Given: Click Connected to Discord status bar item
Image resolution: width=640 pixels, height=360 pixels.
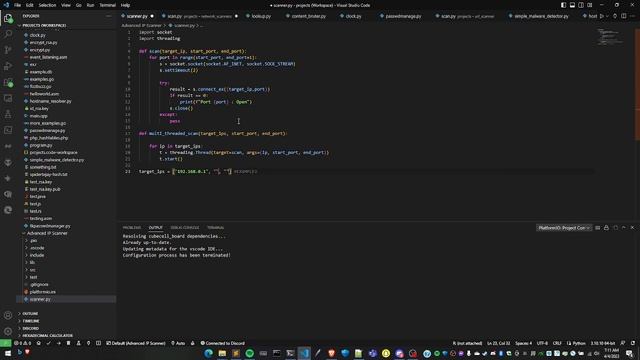Looking at the screenshot, I should 222,343.
